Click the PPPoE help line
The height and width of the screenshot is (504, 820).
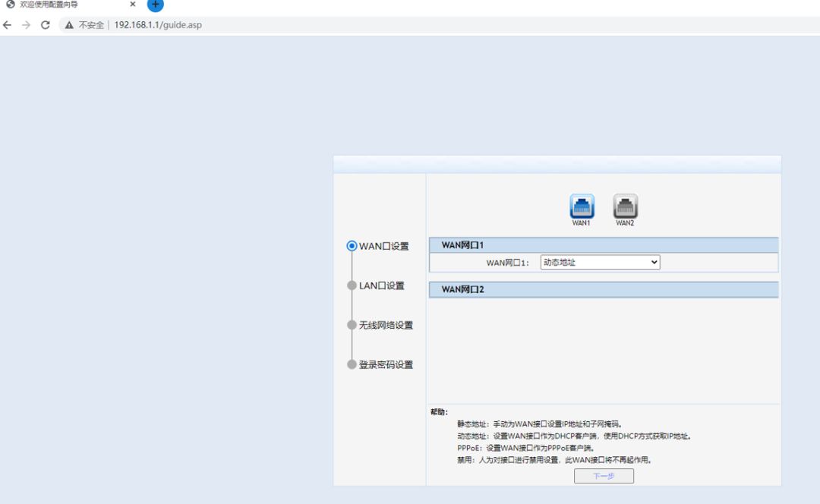[526, 448]
